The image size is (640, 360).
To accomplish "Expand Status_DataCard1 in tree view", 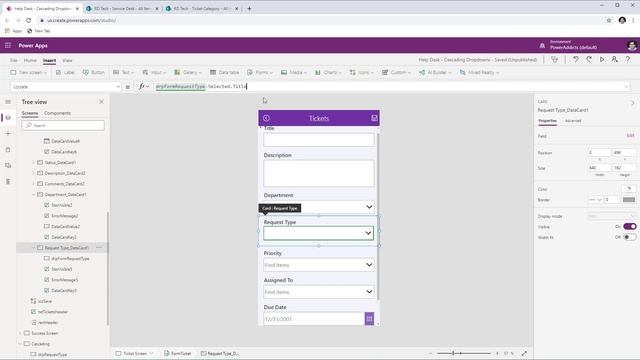I will click(33, 162).
